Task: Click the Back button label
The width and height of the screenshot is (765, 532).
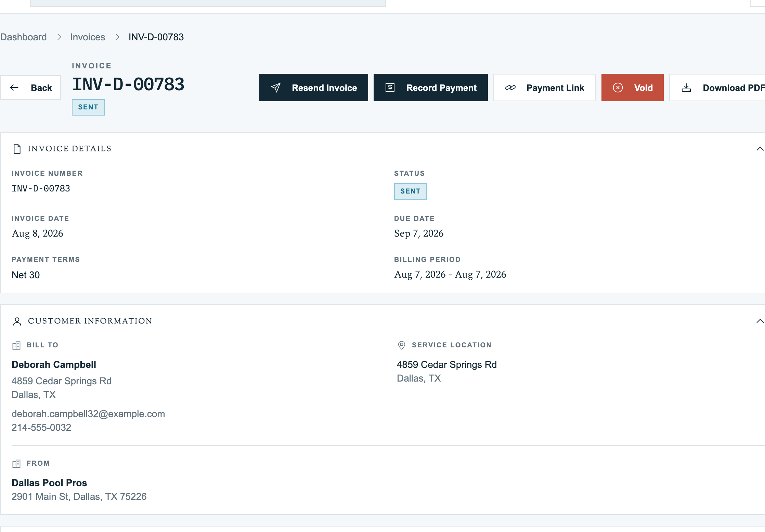Action: [x=41, y=88]
